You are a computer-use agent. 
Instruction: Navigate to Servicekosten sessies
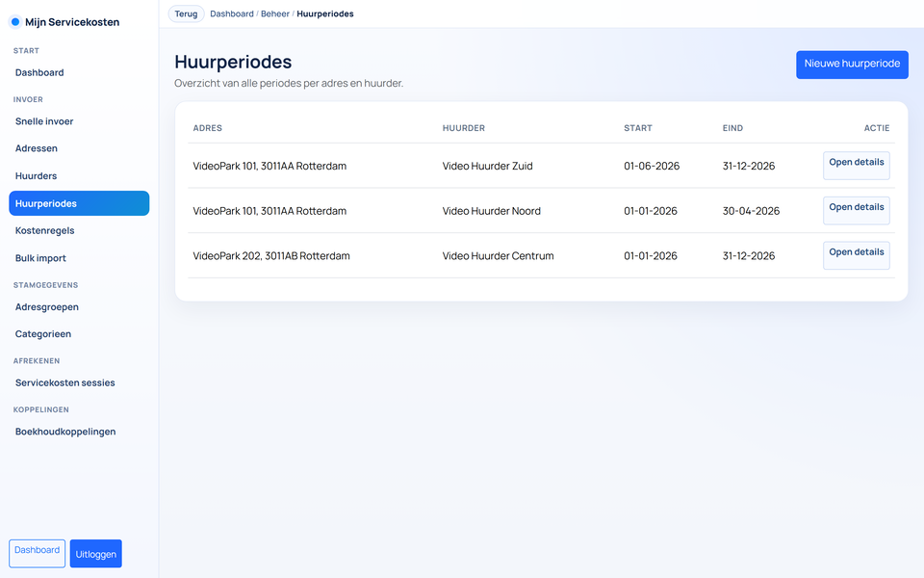click(65, 383)
